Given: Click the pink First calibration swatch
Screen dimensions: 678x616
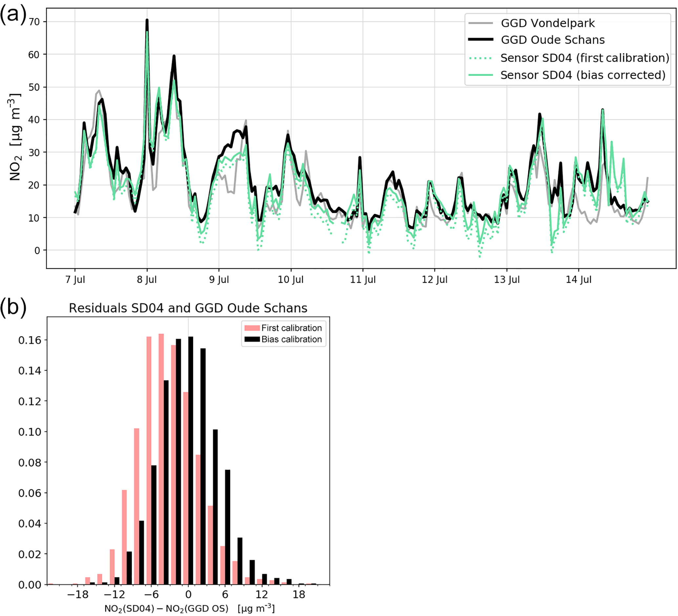Looking at the screenshot, I should [252, 328].
